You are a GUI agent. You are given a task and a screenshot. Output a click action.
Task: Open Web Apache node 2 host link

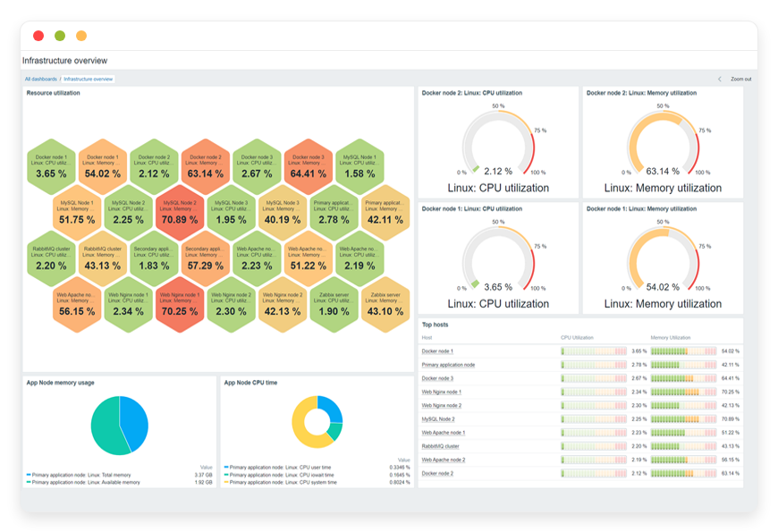[443, 460]
